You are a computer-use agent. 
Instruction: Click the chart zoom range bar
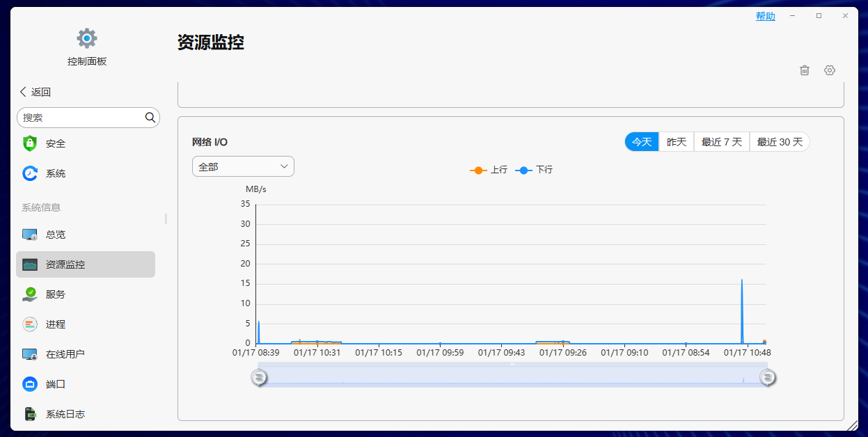(x=513, y=374)
